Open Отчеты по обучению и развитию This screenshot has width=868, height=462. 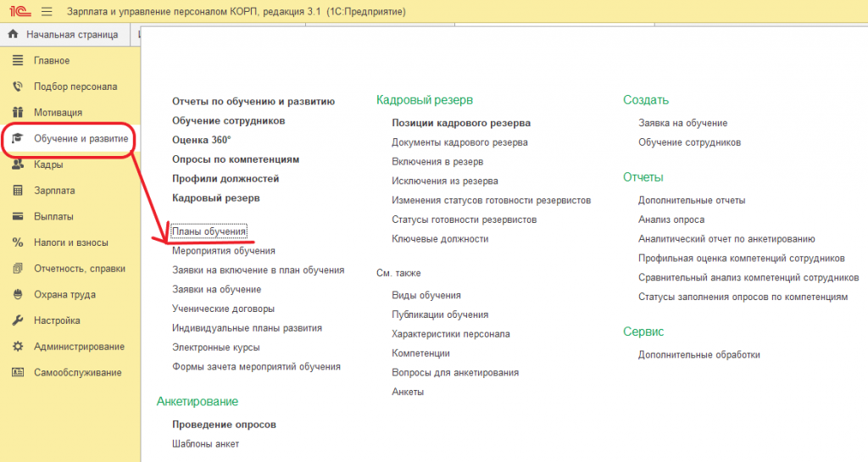253,101
